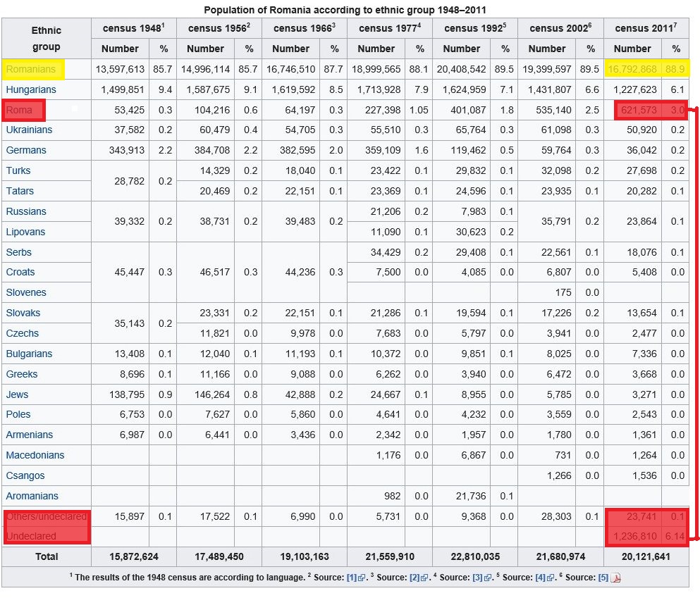The width and height of the screenshot is (700, 598).
Task: Select the 'census 1956' column header
Action: click(219, 28)
